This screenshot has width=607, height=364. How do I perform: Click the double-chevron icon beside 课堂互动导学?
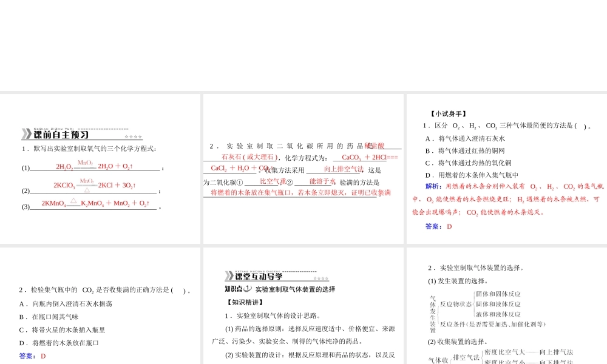[x=229, y=276]
